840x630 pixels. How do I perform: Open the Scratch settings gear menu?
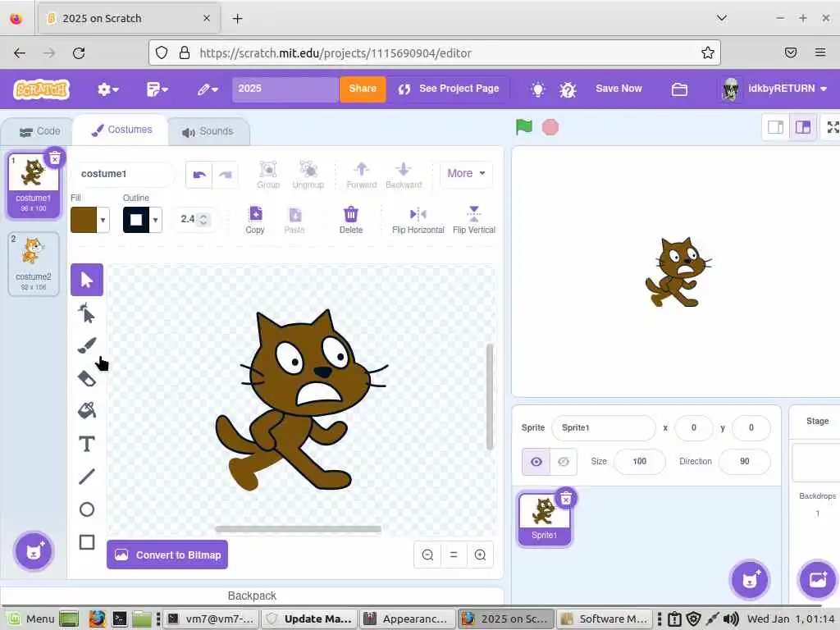pyautogui.click(x=107, y=89)
